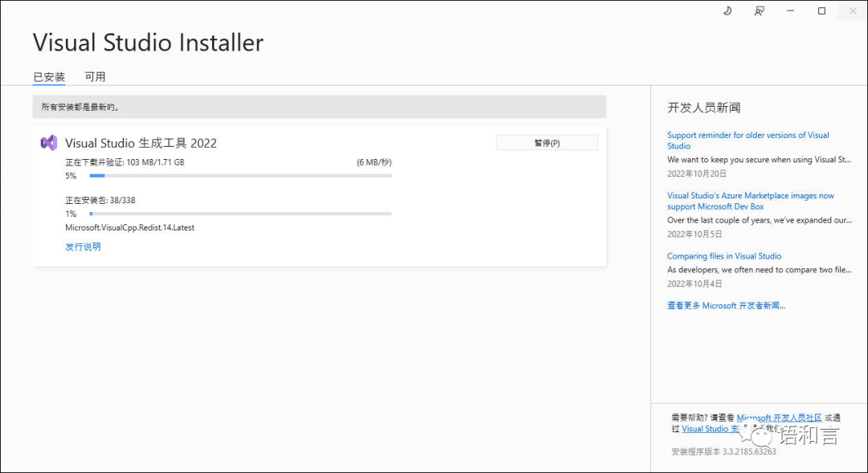
Task: Select the date 2022年10月5日
Action: coord(694,234)
